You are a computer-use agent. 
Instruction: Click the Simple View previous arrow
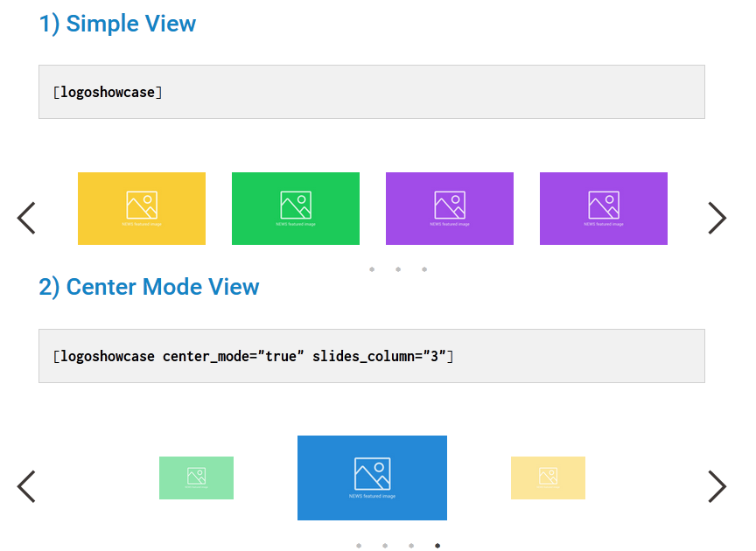[26, 218]
